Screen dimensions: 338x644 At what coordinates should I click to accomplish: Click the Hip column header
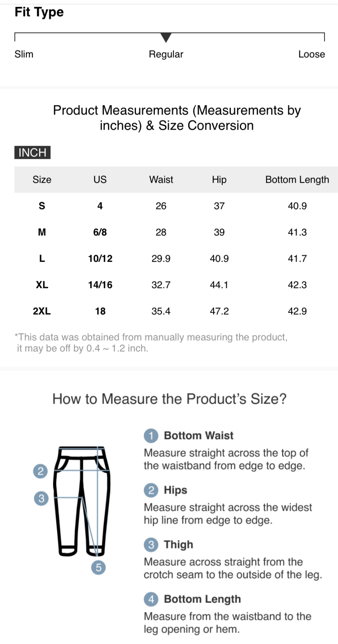click(x=219, y=180)
